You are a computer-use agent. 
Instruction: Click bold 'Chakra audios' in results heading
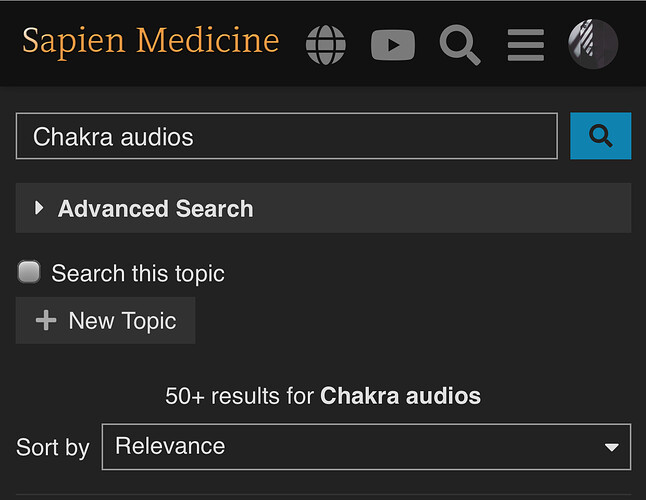click(x=400, y=396)
